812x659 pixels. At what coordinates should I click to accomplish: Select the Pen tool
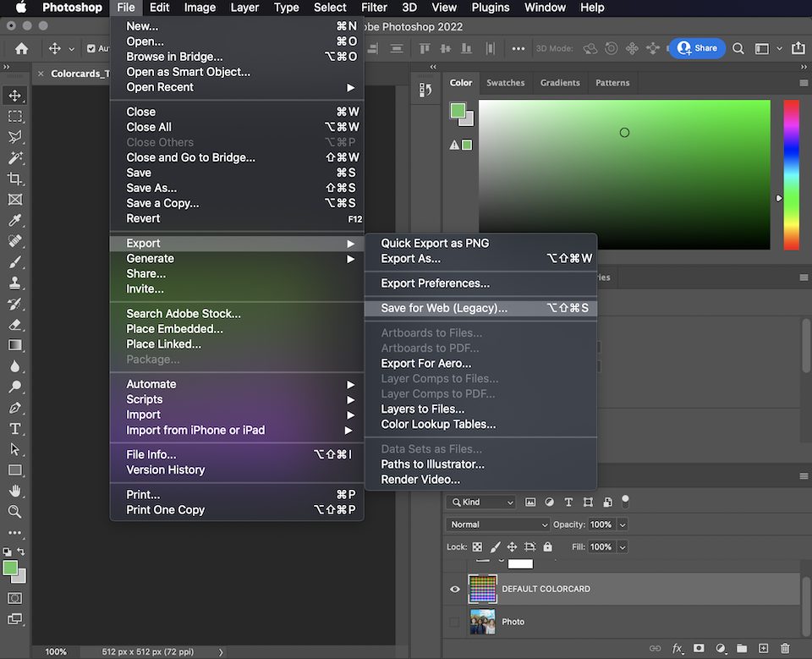(x=14, y=408)
